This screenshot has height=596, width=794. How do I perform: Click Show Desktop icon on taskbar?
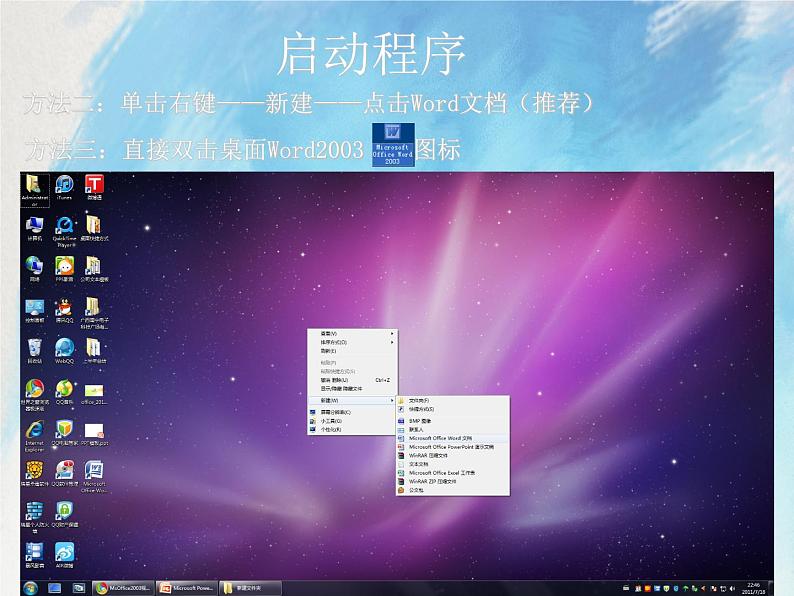[54, 588]
